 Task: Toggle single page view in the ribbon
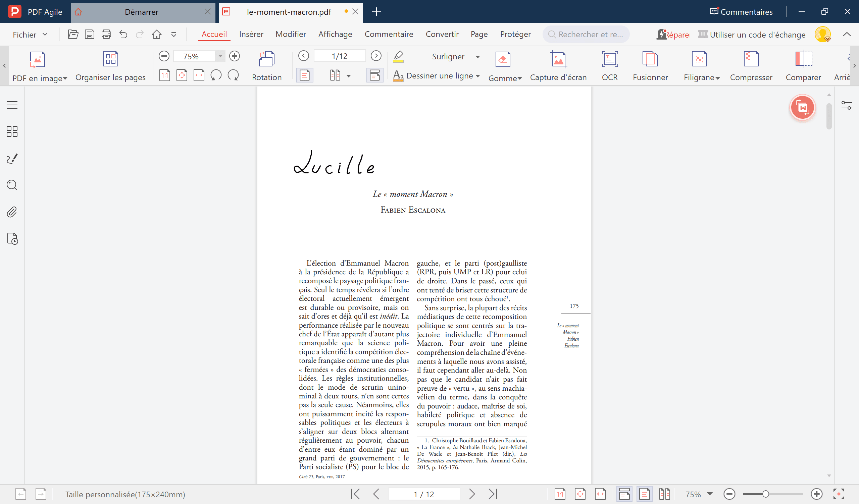(x=305, y=75)
